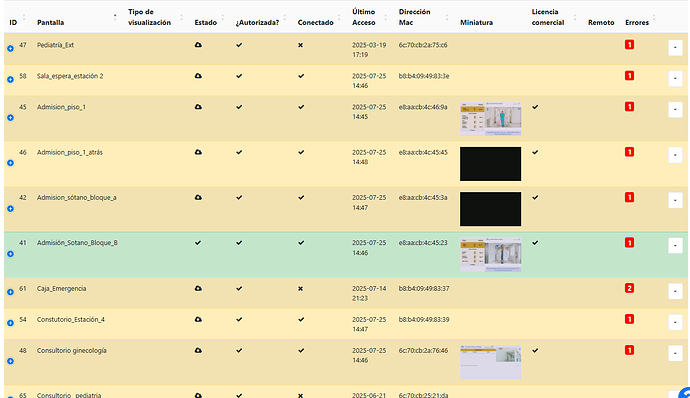Click commercial license checkmark for Admision_piso_1

pos(535,107)
